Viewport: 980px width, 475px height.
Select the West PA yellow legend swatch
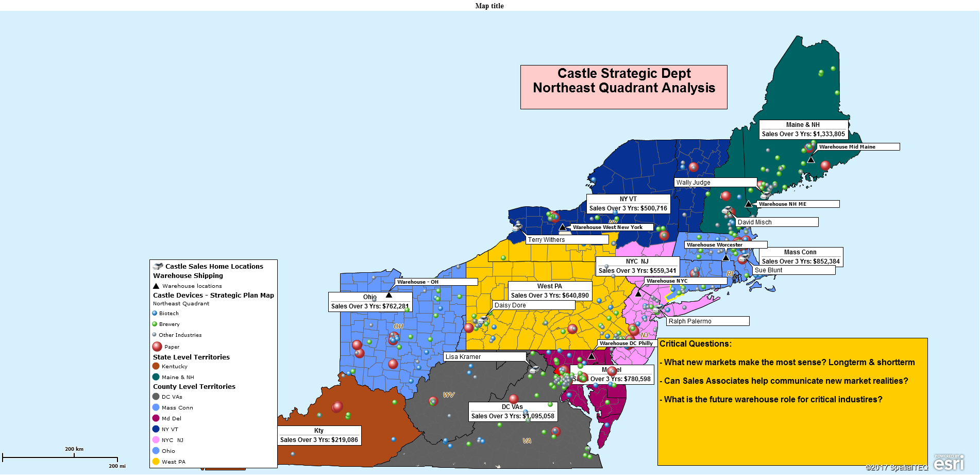[x=156, y=462]
